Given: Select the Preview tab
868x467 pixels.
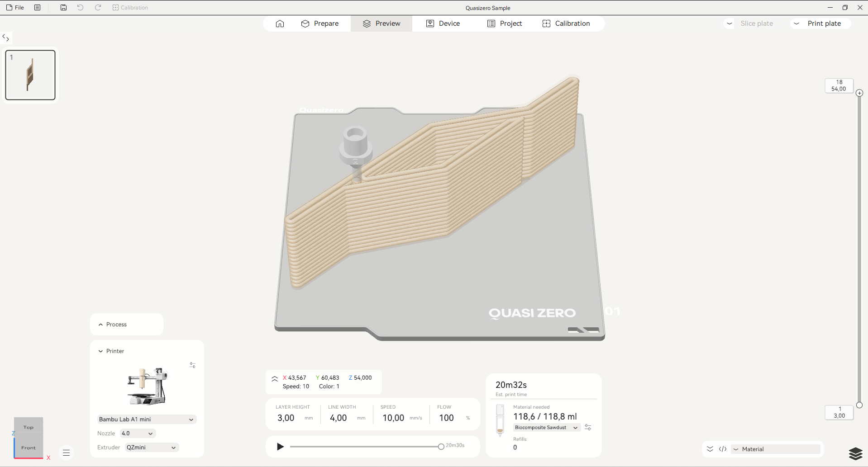Looking at the screenshot, I should pos(382,24).
